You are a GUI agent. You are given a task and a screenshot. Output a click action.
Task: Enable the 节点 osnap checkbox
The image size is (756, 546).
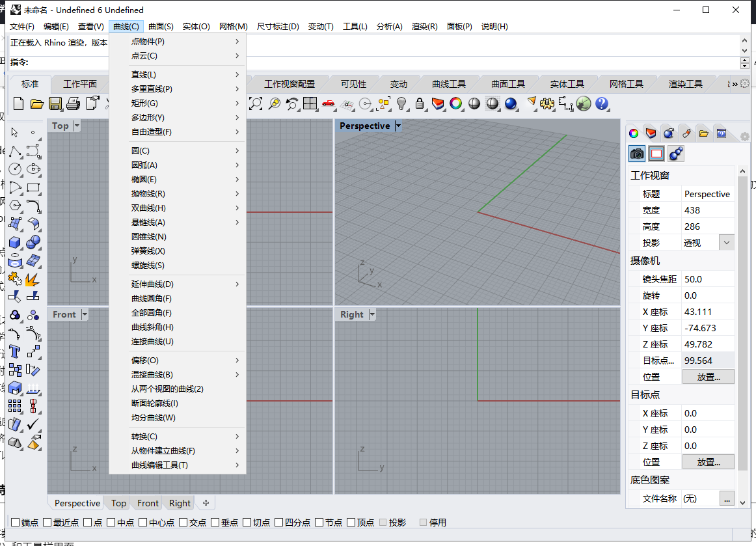(319, 523)
